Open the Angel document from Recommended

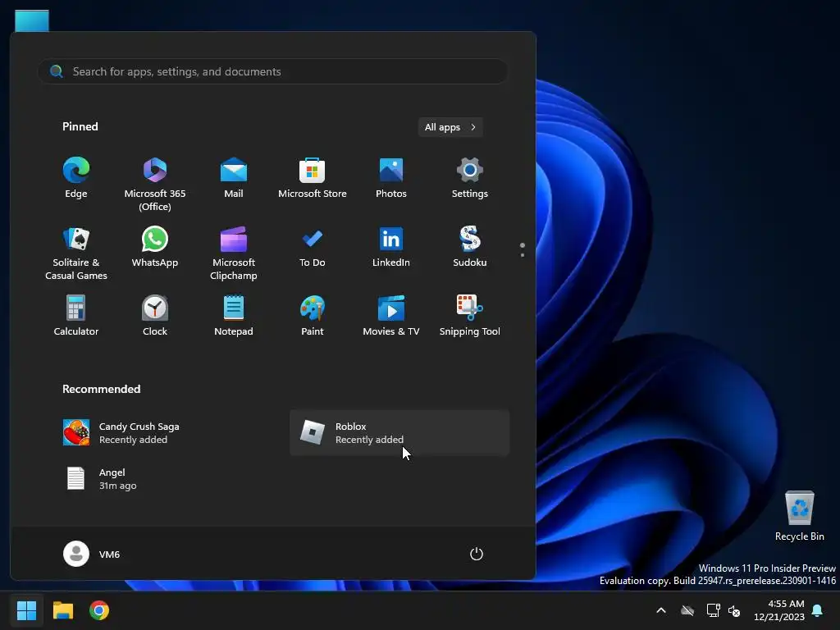[163, 479]
